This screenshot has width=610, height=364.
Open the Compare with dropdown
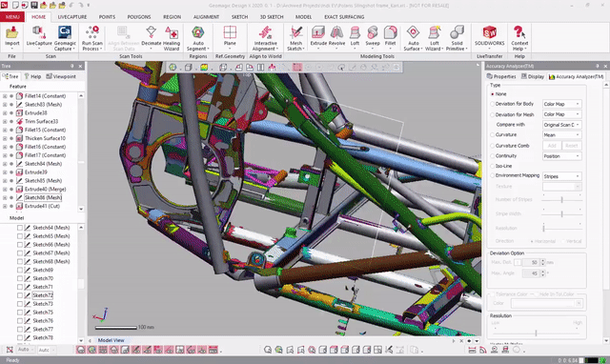coord(561,125)
